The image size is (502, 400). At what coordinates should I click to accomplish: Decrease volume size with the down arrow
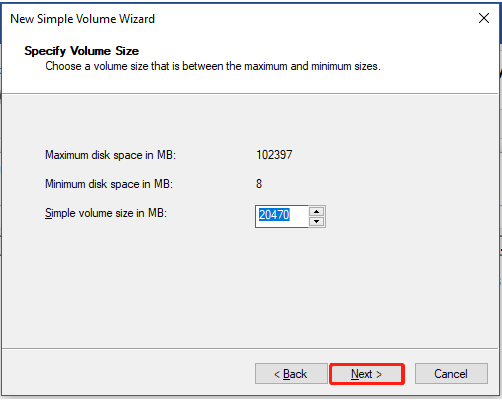(x=316, y=221)
